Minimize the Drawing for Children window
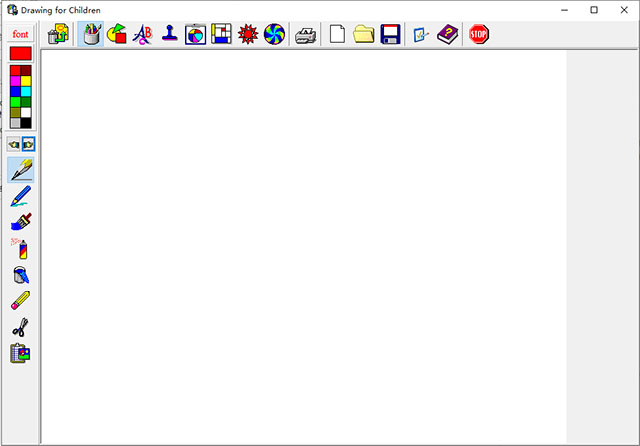640x446 pixels. pos(564,10)
